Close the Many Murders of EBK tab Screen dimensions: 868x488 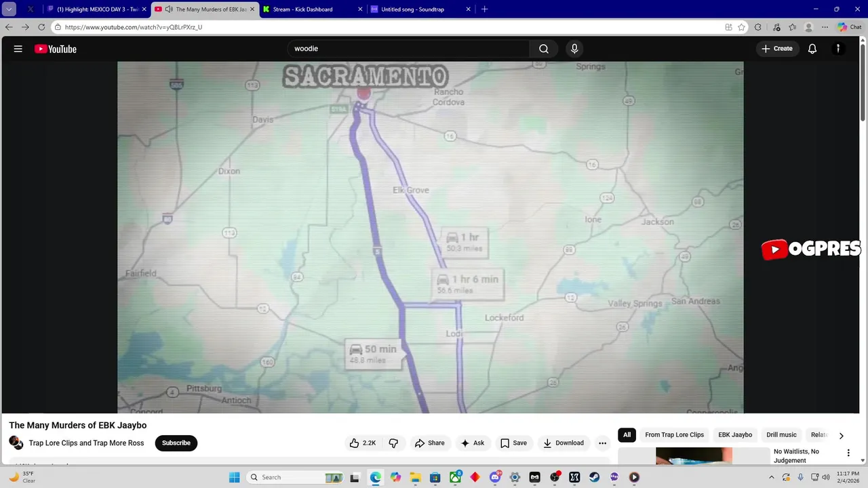252,9
